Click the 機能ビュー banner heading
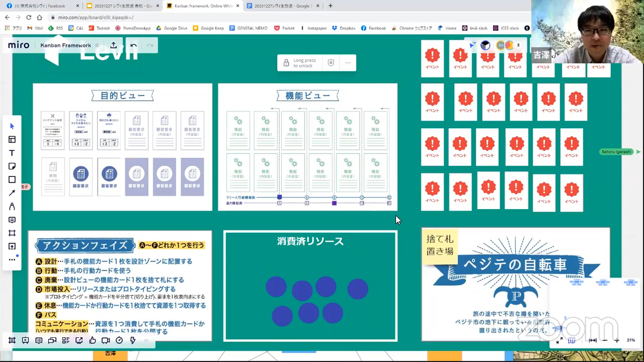This screenshot has width=644, height=362. pyautogui.click(x=308, y=96)
